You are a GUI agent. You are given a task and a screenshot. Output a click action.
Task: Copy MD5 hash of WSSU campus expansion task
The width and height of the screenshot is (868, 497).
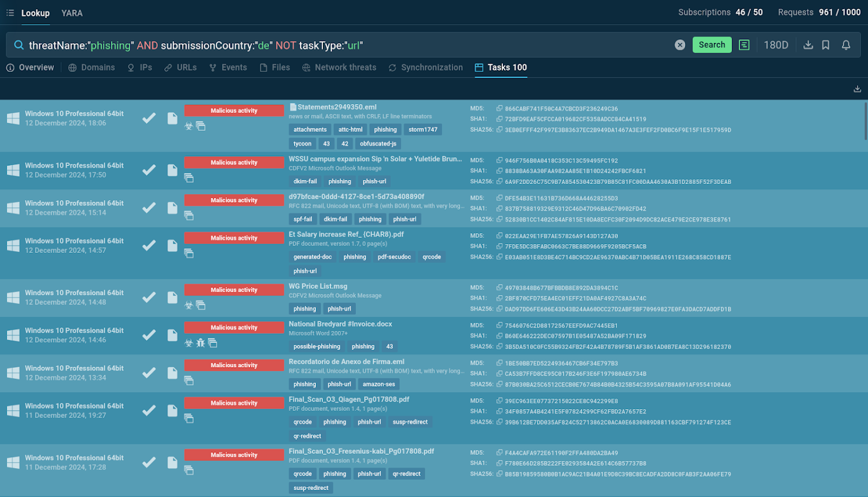pyautogui.click(x=499, y=160)
